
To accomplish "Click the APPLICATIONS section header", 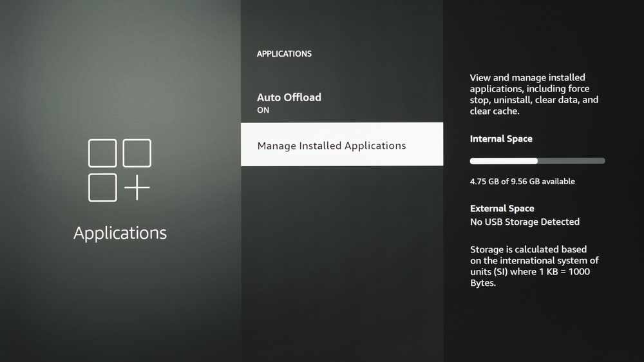I will [x=284, y=53].
